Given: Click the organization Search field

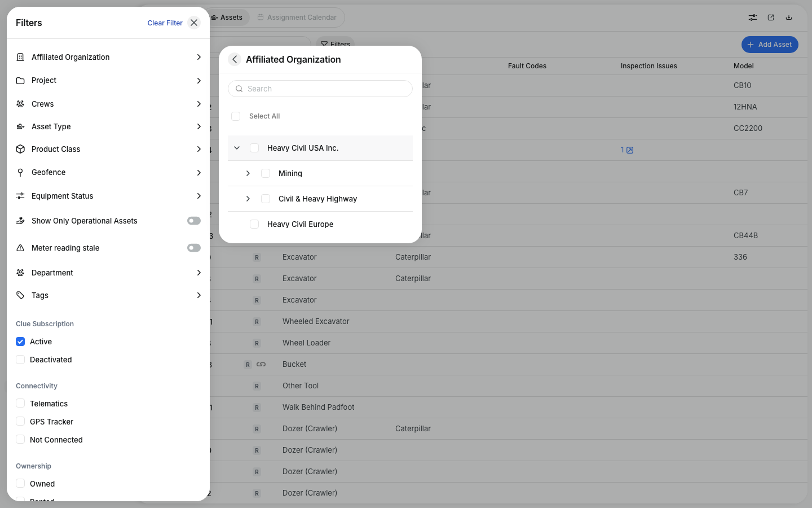Looking at the screenshot, I should 320,89.
